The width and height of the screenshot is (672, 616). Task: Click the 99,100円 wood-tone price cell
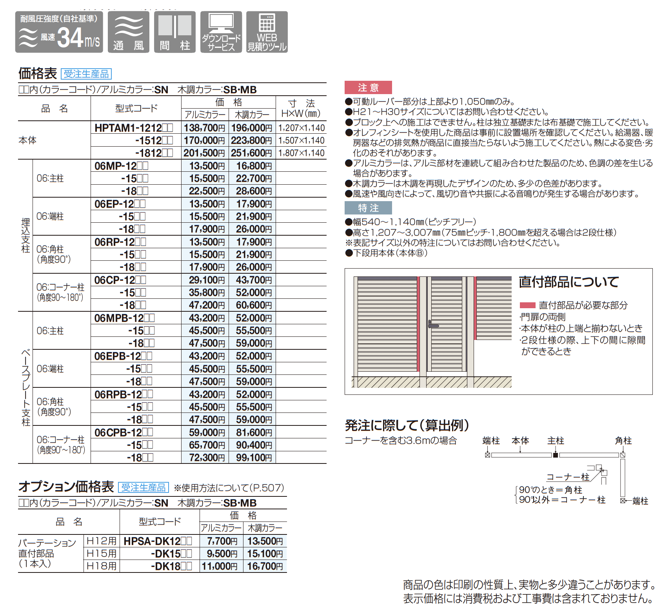coord(253,458)
